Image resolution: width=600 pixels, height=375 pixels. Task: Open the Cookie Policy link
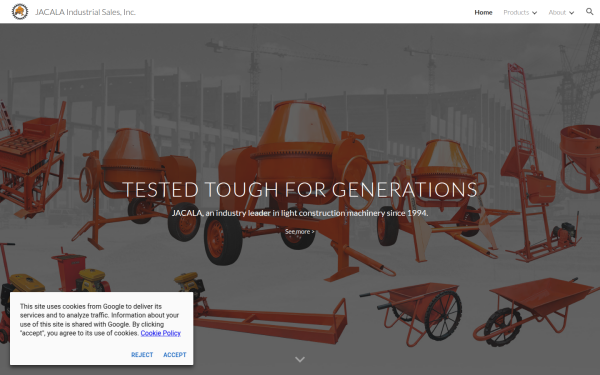[x=160, y=333]
